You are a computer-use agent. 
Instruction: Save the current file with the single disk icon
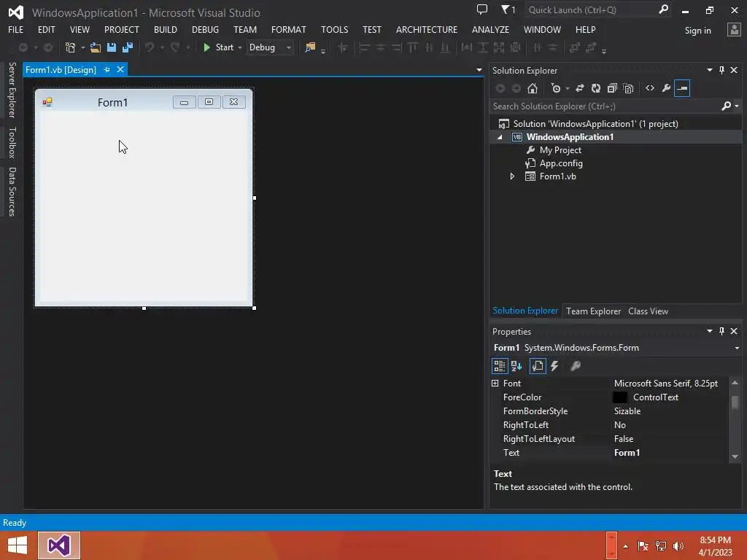(x=112, y=47)
